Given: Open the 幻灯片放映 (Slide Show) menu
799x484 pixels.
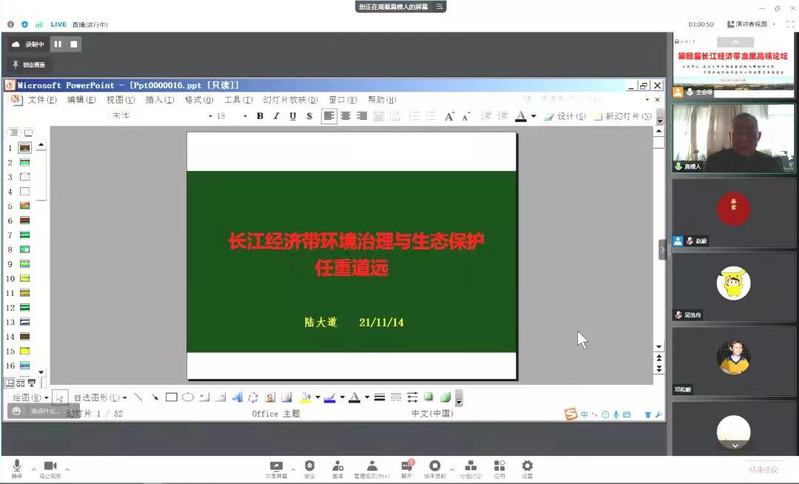Looking at the screenshot, I should [x=290, y=100].
